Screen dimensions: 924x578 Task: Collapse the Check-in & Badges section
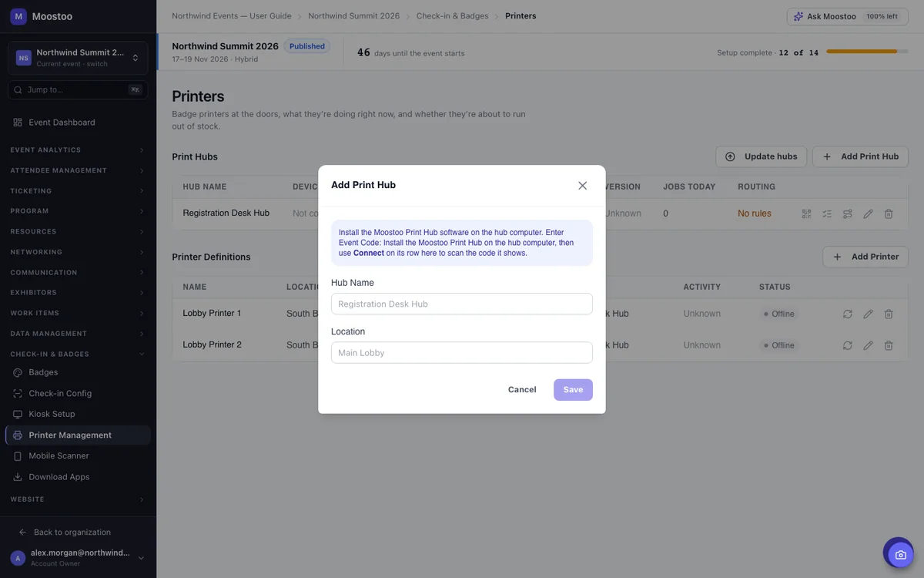(x=78, y=355)
